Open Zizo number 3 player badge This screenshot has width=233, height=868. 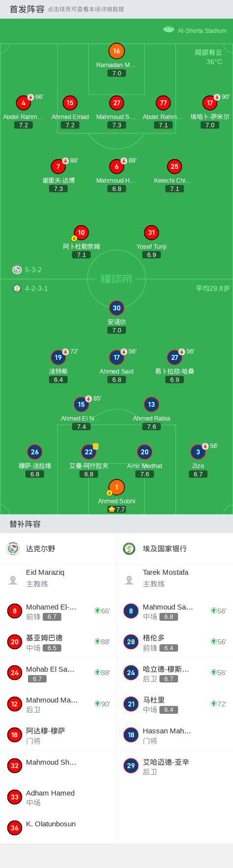coord(198,452)
